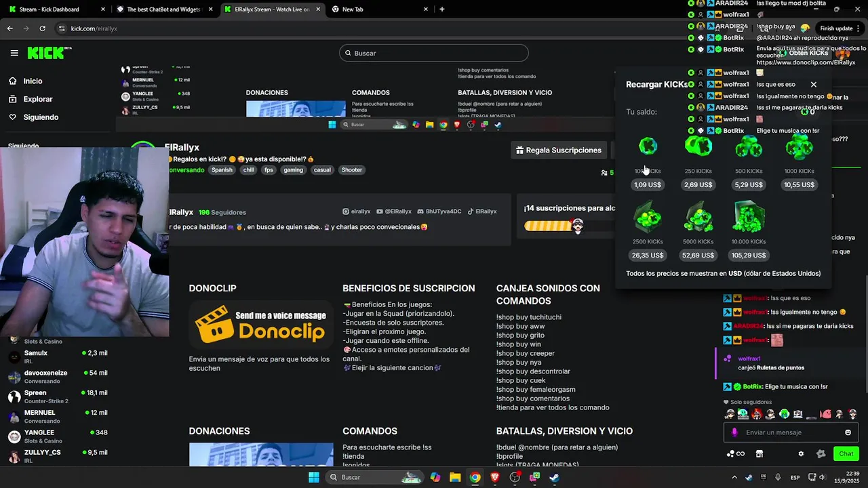The width and height of the screenshot is (868, 488).
Task: Reload the kick.com page
Action: click(42, 28)
